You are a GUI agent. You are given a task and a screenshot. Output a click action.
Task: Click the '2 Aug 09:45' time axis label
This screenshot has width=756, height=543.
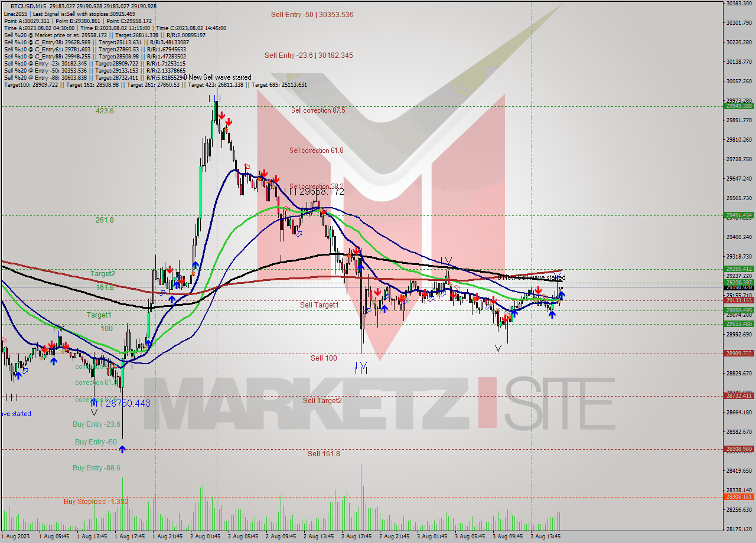(281, 537)
